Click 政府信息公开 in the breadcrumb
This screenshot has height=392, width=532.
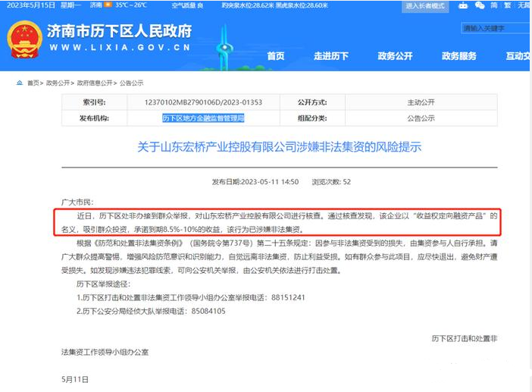coord(94,83)
